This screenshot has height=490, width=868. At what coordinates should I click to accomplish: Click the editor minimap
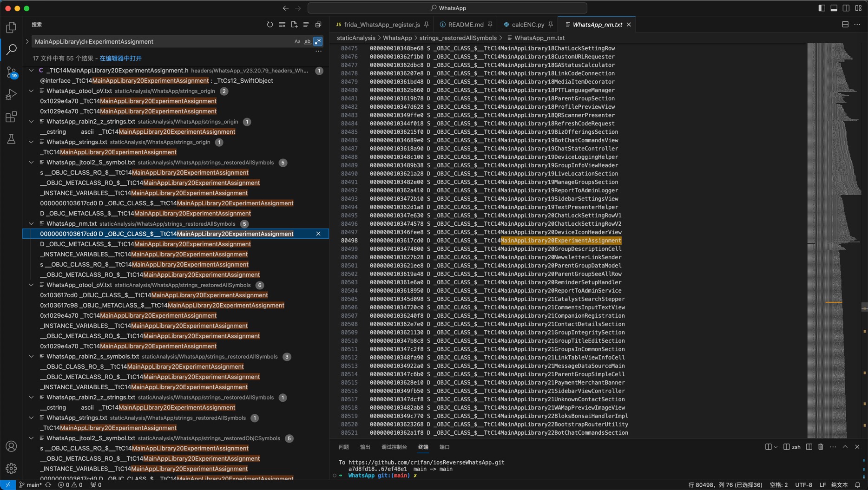(834, 240)
